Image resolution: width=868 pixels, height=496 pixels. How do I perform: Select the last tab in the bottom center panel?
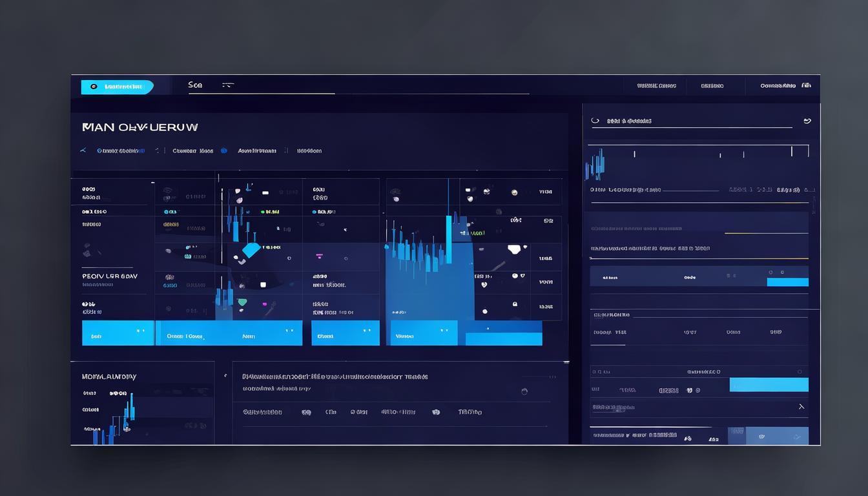pos(470,412)
